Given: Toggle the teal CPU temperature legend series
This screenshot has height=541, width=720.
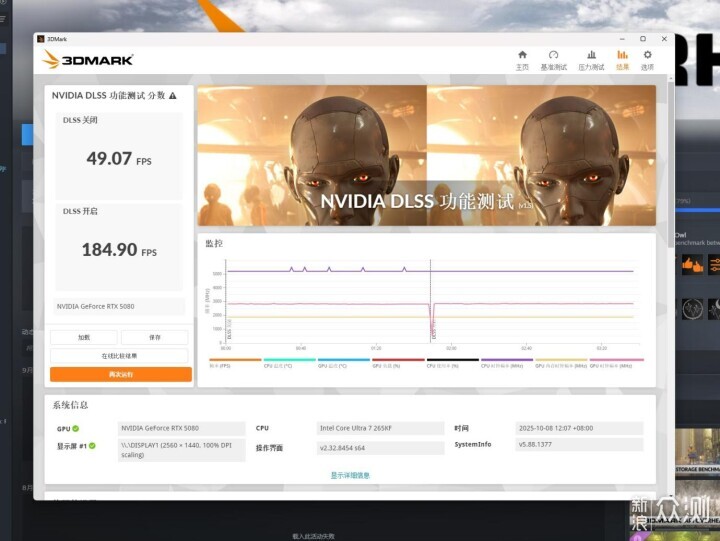Looking at the screenshot, I should coord(289,362).
